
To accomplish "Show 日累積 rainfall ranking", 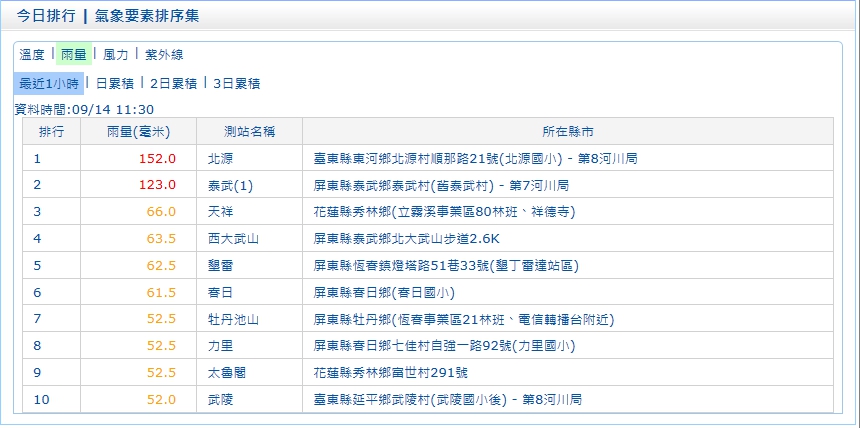I will coord(114,84).
